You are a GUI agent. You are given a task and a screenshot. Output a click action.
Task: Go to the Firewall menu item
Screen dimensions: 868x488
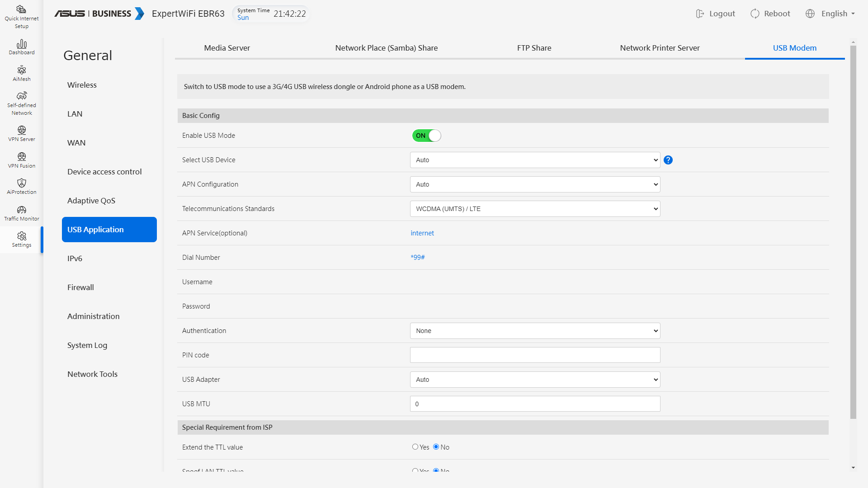click(x=80, y=287)
